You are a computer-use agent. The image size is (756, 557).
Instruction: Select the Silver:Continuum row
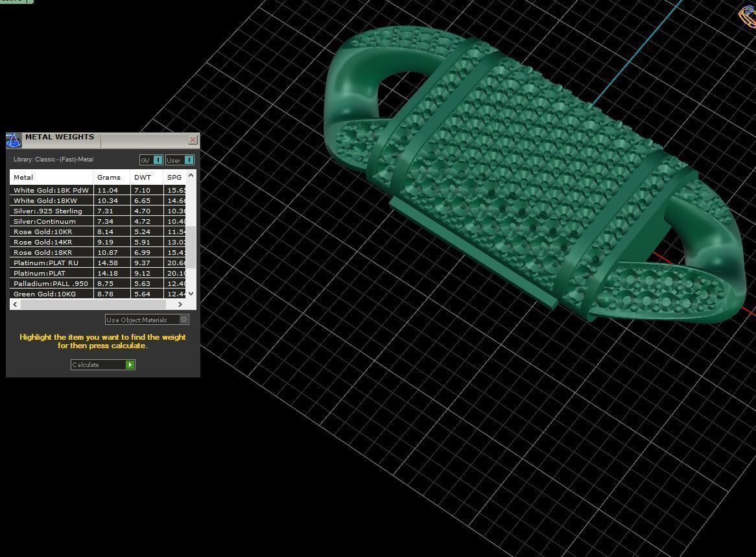pos(98,221)
